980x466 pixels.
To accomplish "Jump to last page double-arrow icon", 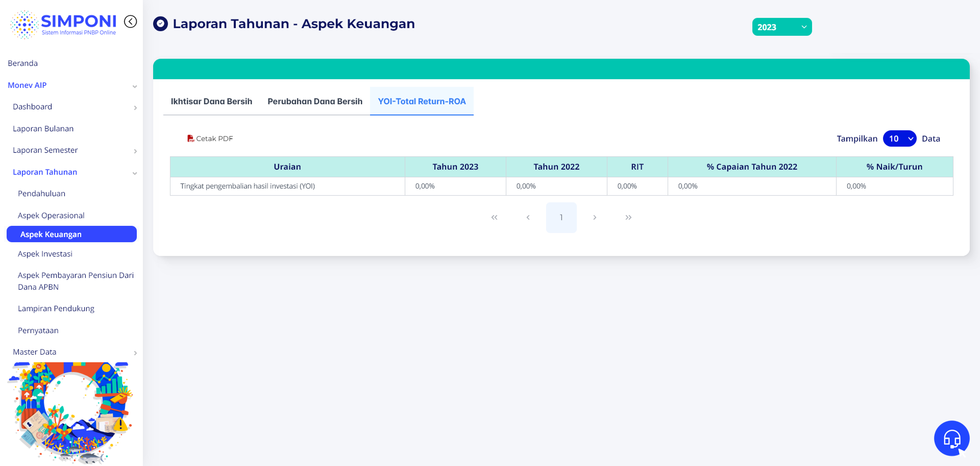I will 628,218.
